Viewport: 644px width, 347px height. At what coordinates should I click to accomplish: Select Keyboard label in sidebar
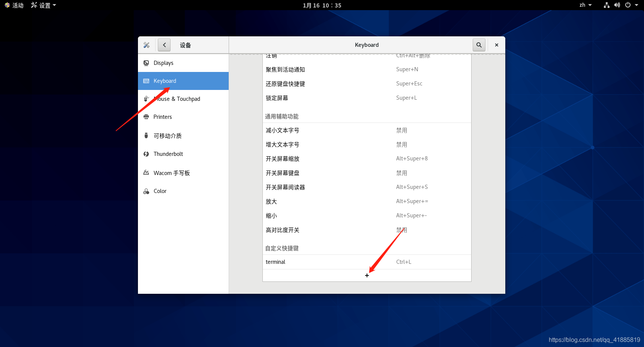165,81
